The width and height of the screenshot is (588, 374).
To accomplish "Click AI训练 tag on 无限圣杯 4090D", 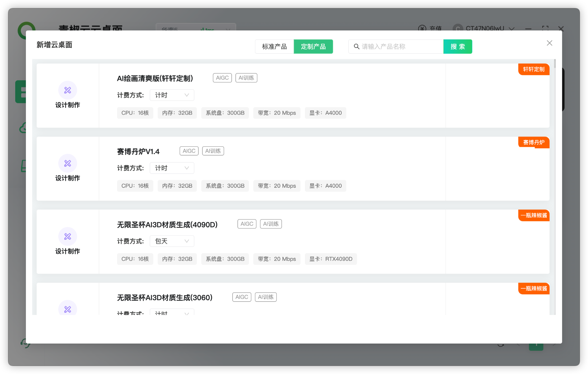I will [x=271, y=224].
